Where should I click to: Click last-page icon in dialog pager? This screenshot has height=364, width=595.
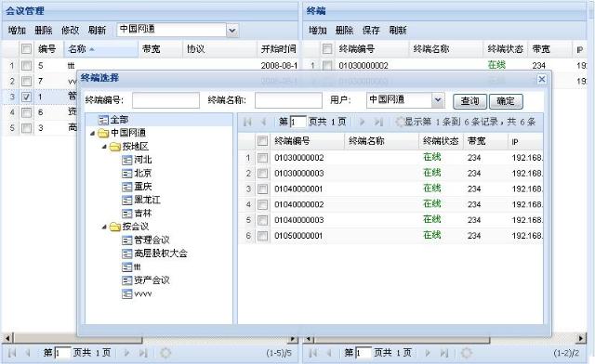[378, 122]
